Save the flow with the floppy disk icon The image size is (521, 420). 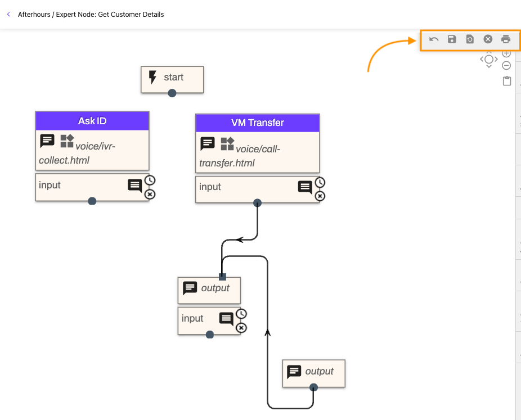pyautogui.click(x=452, y=39)
